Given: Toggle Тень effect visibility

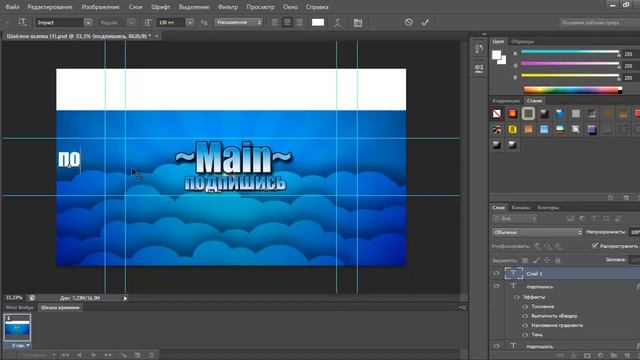Looking at the screenshot, I should (x=525, y=335).
